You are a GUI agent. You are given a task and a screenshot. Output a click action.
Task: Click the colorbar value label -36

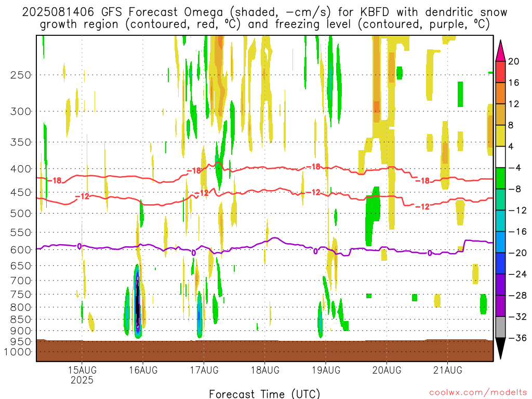click(517, 338)
